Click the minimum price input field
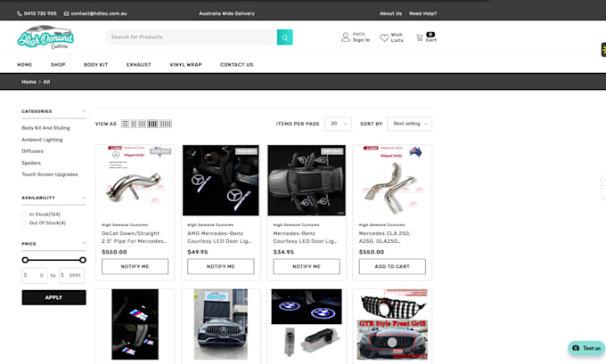 35,276
